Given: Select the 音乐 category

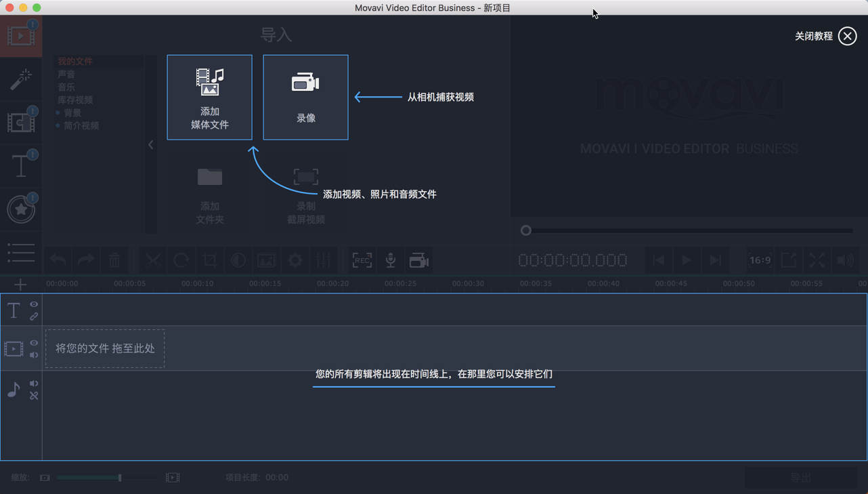Looking at the screenshot, I should coord(67,87).
